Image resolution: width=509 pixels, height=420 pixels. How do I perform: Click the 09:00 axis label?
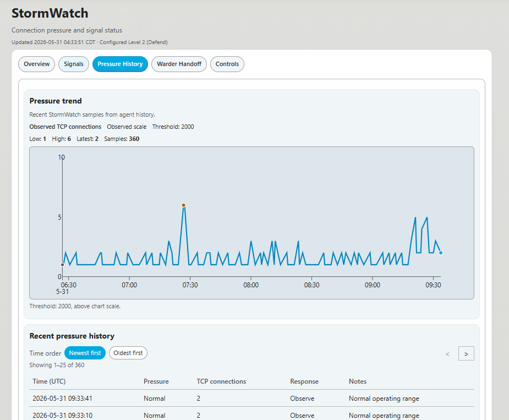tap(373, 285)
